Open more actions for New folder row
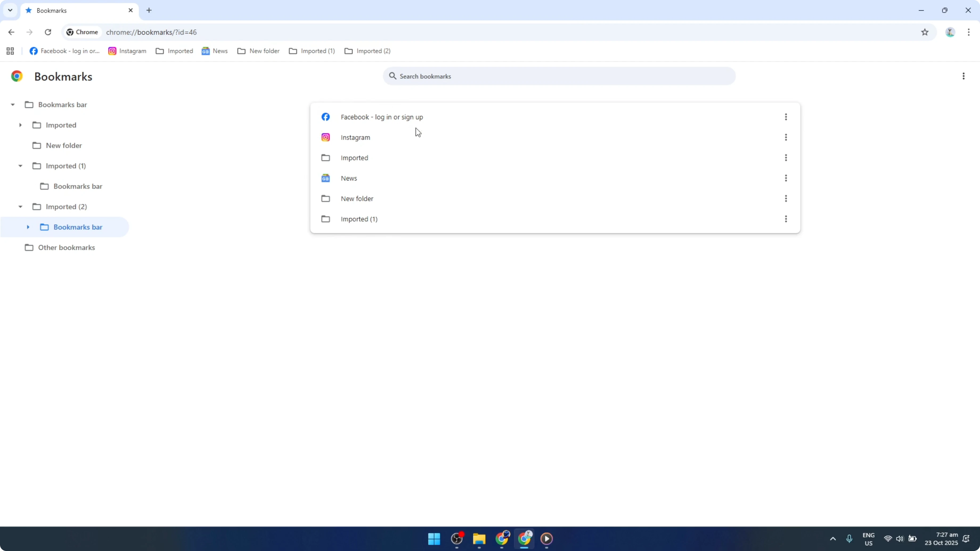 tap(786, 199)
